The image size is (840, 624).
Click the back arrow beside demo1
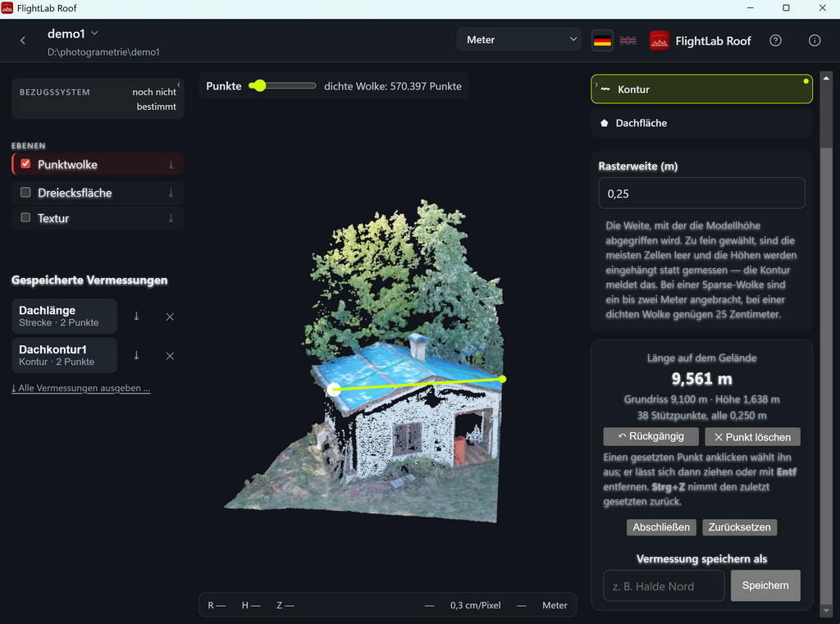[x=22, y=40]
